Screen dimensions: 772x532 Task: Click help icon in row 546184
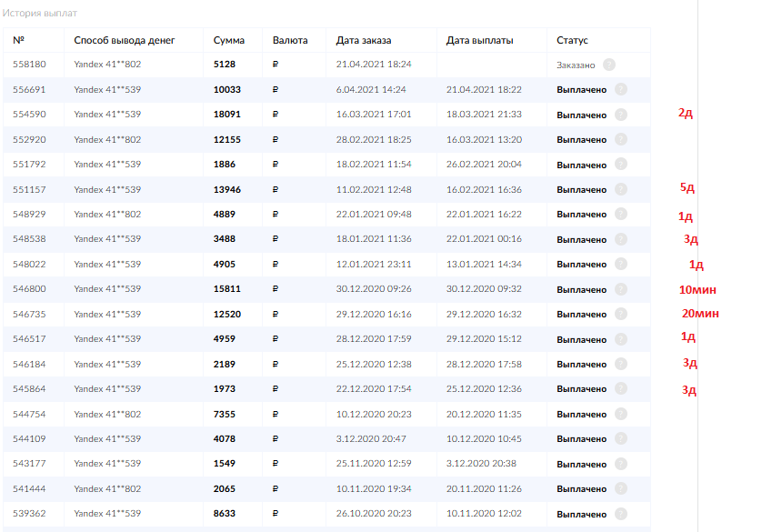click(621, 364)
